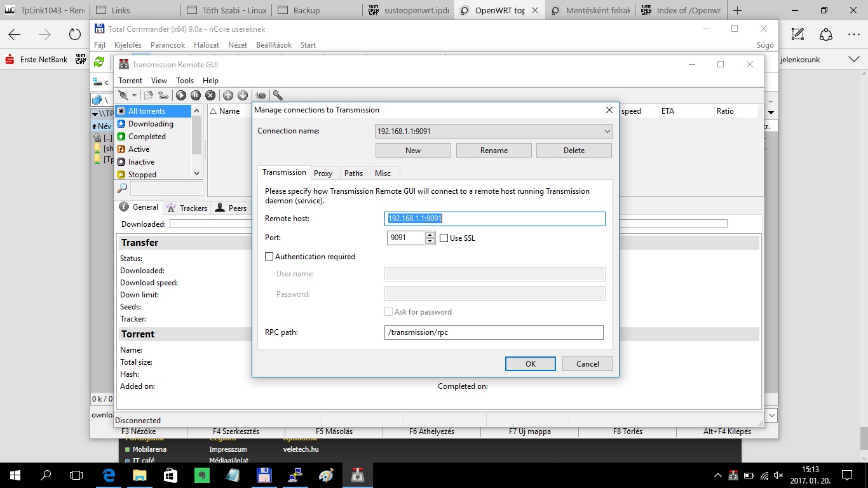Click Cancel in the connection dialog

tap(588, 364)
